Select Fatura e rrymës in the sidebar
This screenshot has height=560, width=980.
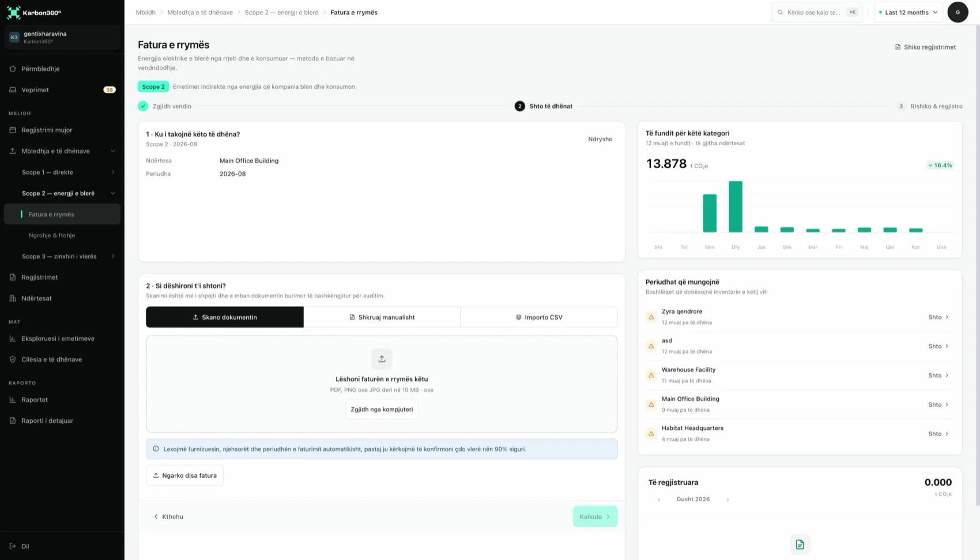coord(62,214)
